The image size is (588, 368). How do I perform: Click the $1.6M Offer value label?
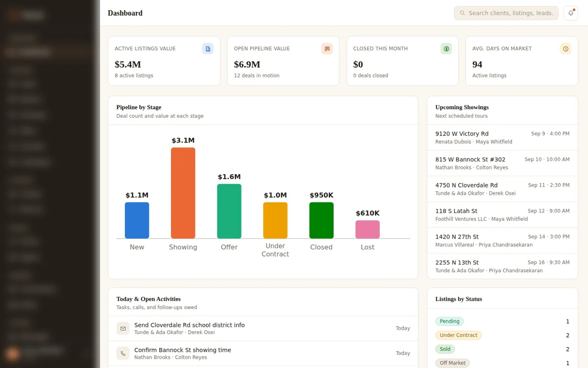229,177
